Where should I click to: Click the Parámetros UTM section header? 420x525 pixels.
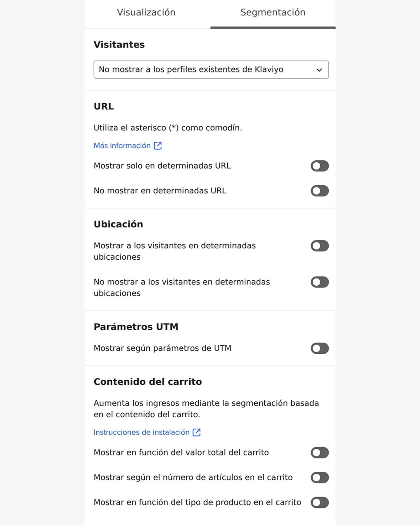click(x=136, y=326)
